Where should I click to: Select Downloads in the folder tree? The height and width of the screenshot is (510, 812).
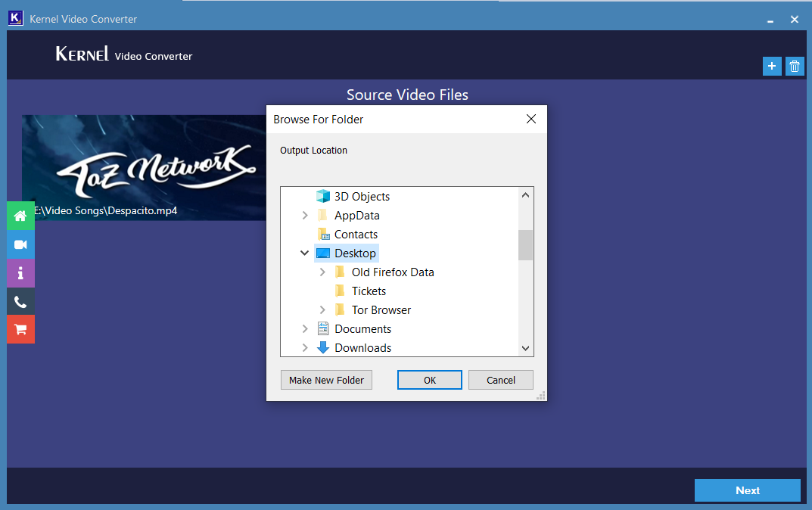(362, 347)
